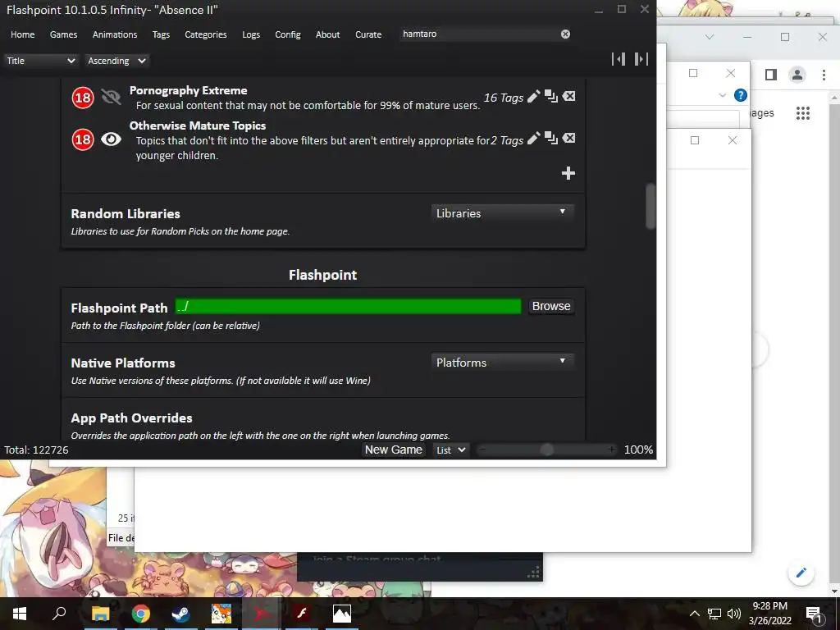Open the Chrome profile avatar

[x=797, y=75]
